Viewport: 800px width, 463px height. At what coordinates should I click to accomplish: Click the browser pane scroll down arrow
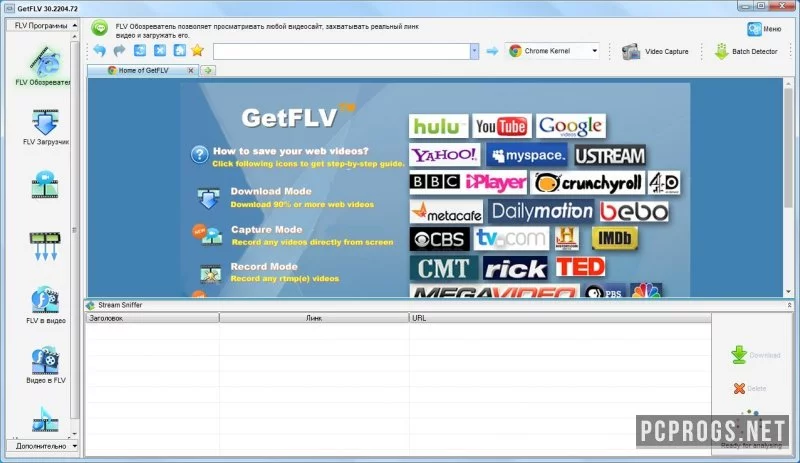pyautogui.click(x=789, y=292)
